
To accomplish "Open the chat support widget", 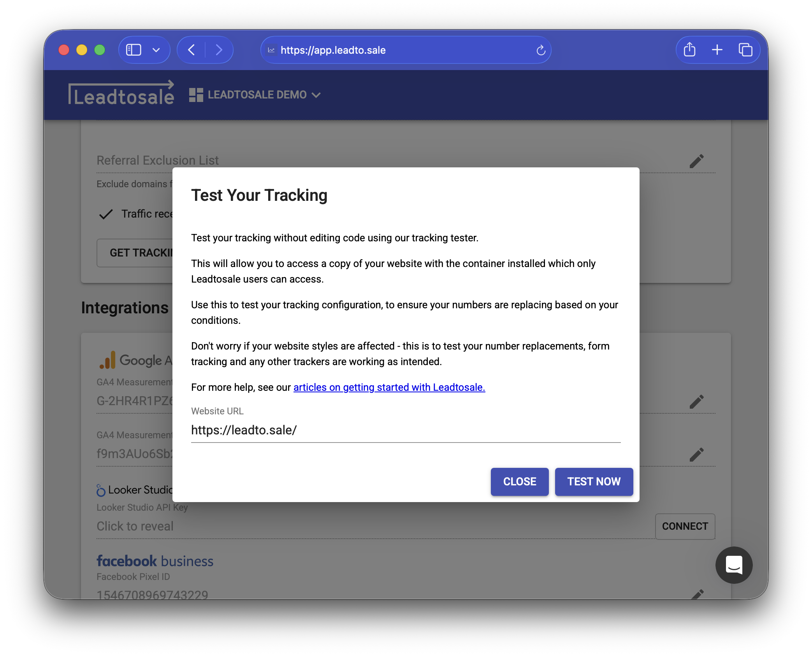I will click(734, 565).
